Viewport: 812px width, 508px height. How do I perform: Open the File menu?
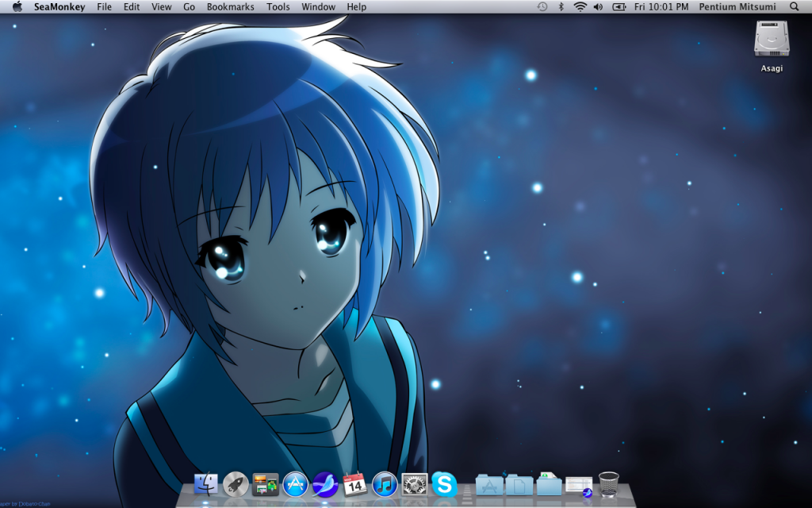click(x=104, y=6)
